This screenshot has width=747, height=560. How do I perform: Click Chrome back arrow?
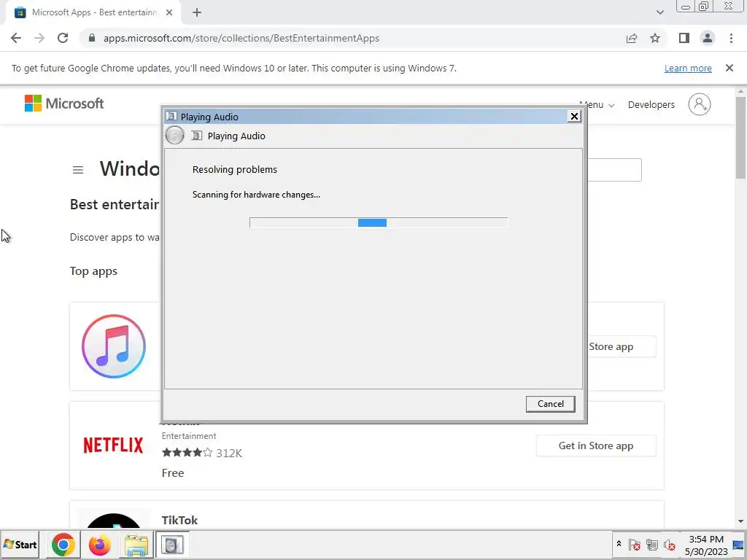(16, 38)
